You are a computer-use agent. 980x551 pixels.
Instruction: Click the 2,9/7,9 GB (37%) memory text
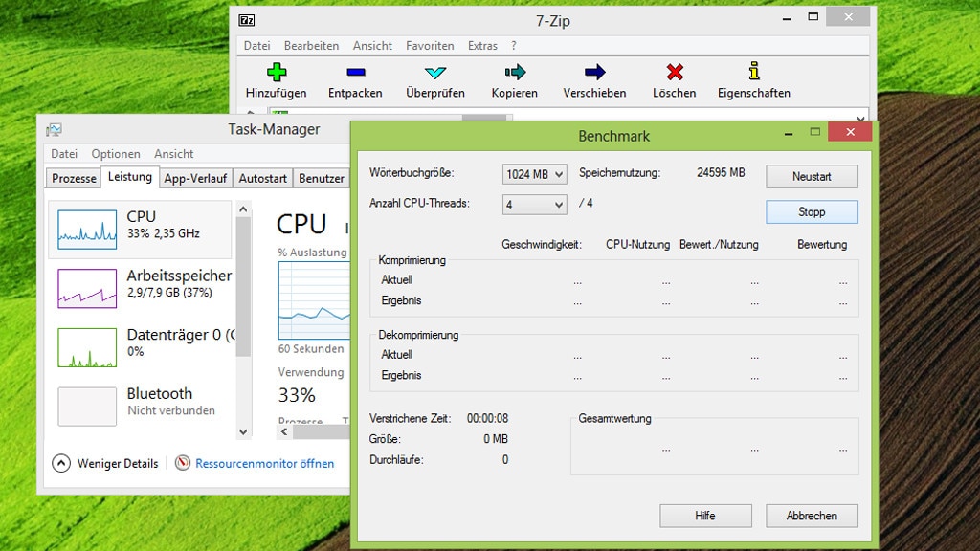[169, 293]
